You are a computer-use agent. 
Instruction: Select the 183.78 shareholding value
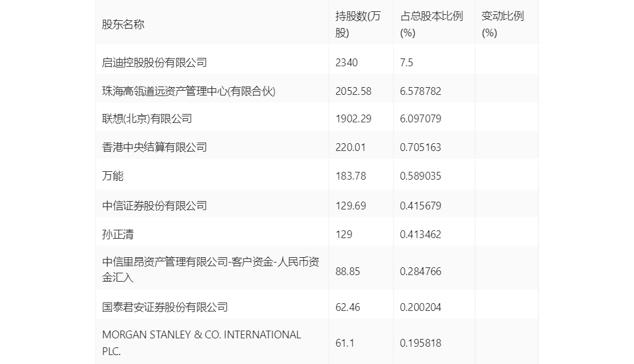point(351,176)
